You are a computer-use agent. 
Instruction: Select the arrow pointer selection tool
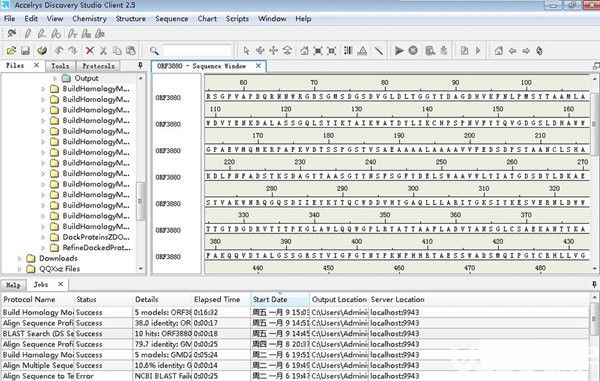click(246, 50)
